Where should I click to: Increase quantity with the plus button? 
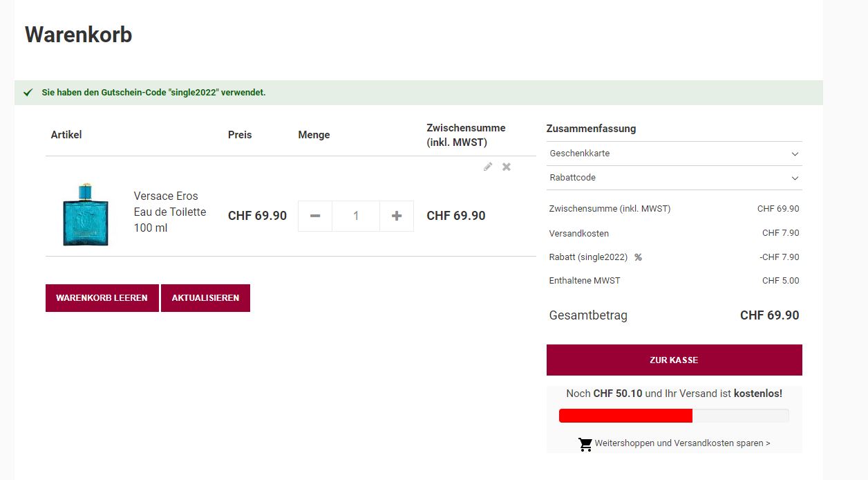(x=397, y=216)
